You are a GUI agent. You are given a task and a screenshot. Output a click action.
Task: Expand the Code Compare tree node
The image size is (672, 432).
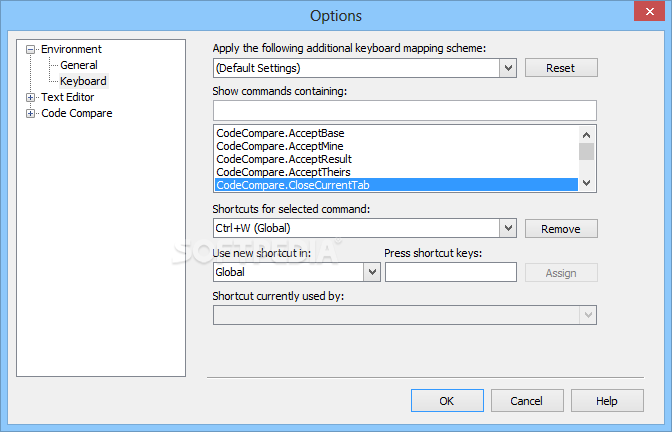30,114
